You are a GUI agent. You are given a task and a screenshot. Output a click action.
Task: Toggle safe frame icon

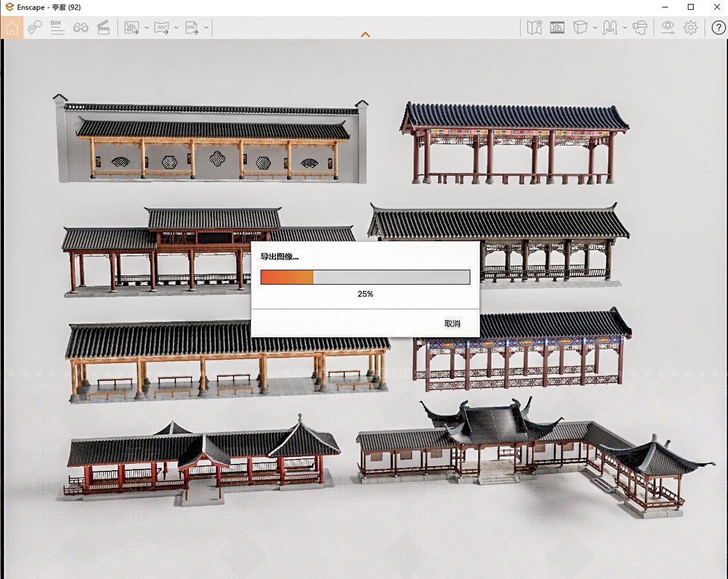[x=557, y=28]
